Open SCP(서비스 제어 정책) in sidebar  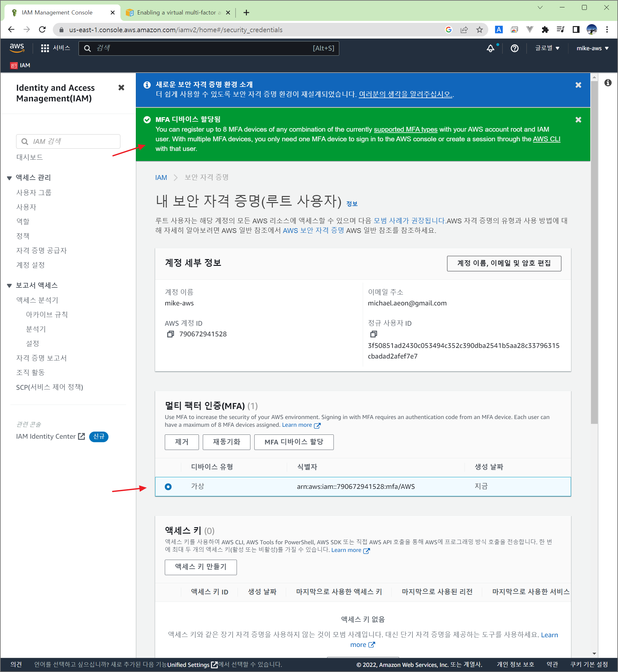(50, 387)
